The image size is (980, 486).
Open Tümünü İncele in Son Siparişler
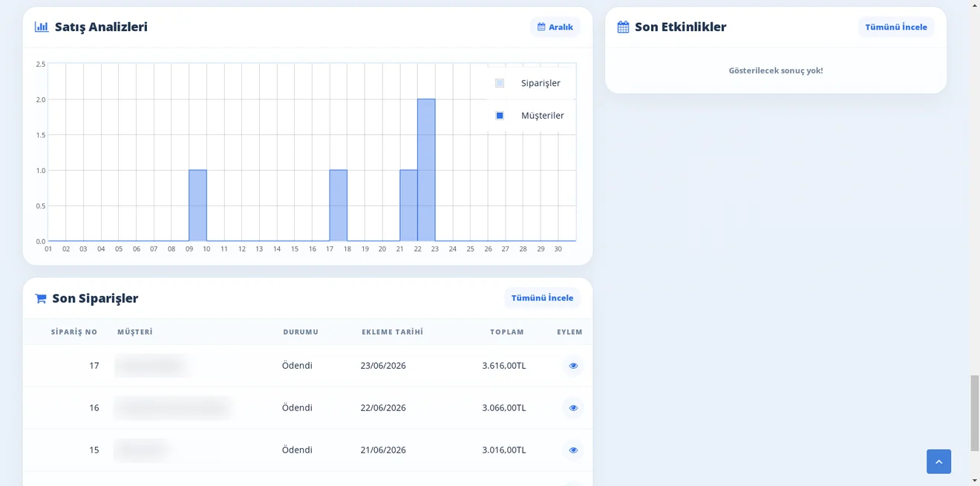(542, 298)
